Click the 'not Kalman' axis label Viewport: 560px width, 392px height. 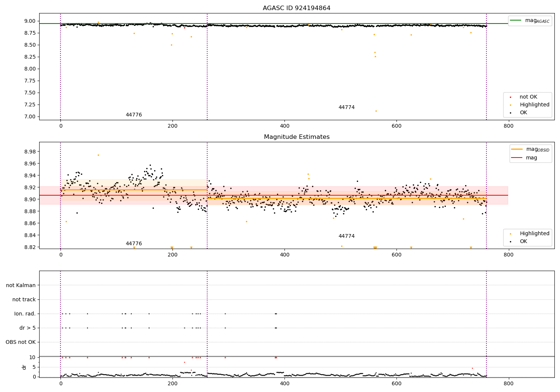pyautogui.click(x=21, y=286)
